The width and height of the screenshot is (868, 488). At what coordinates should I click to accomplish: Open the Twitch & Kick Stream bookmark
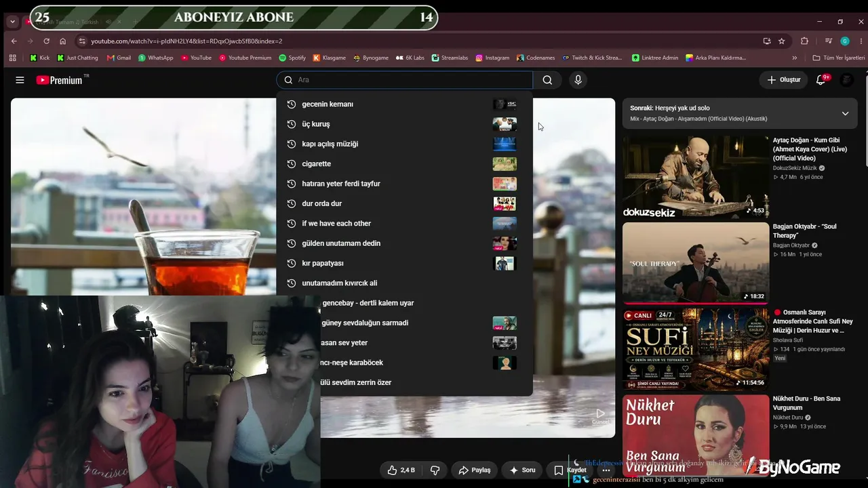[x=592, y=58]
